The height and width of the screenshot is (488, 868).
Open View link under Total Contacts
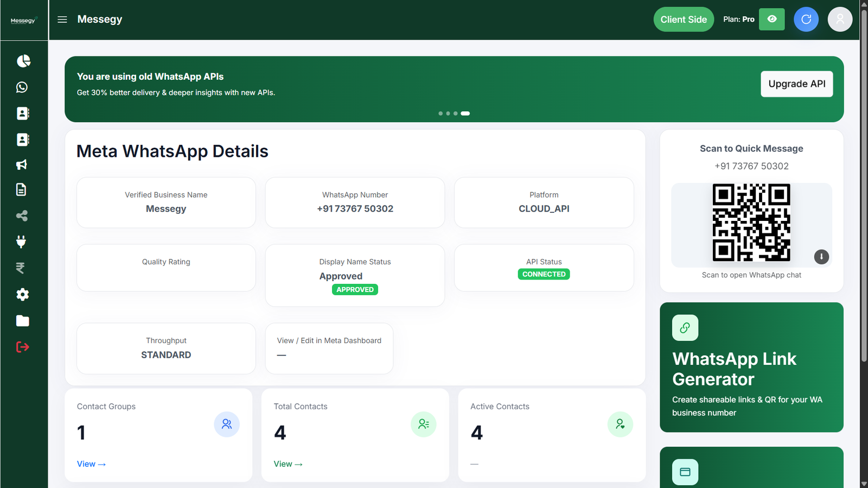288,464
